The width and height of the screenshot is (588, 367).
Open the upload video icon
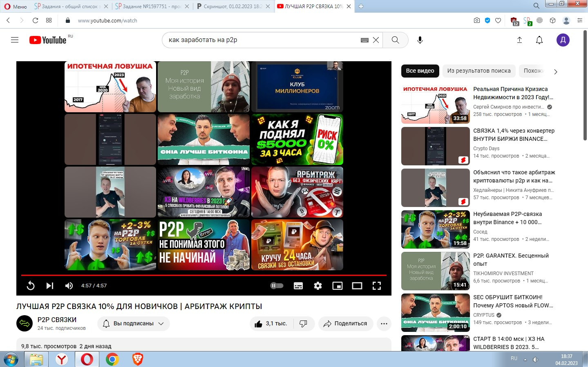pyautogui.click(x=519, y=40)
